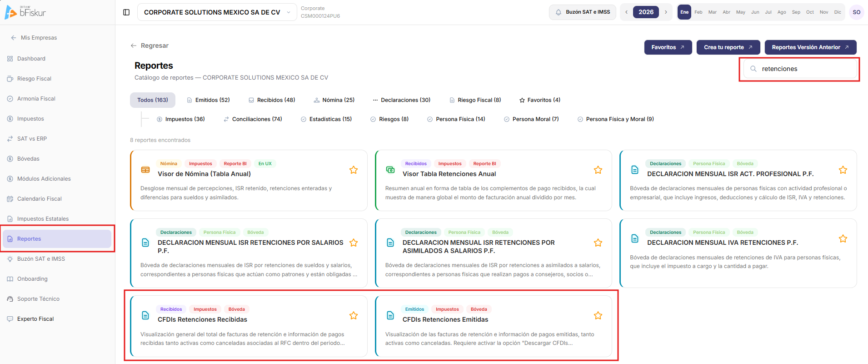This screenshot has height=364, width=868.
Task: Favorite ISR ACT. PROFESIONAL P.F. star
Action: coord(843,170)
